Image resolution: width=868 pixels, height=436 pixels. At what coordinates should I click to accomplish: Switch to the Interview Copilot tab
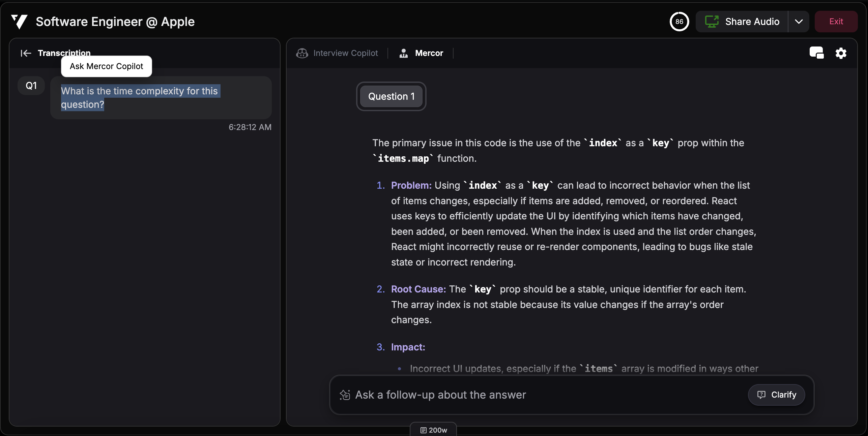[x=345, y=53]
